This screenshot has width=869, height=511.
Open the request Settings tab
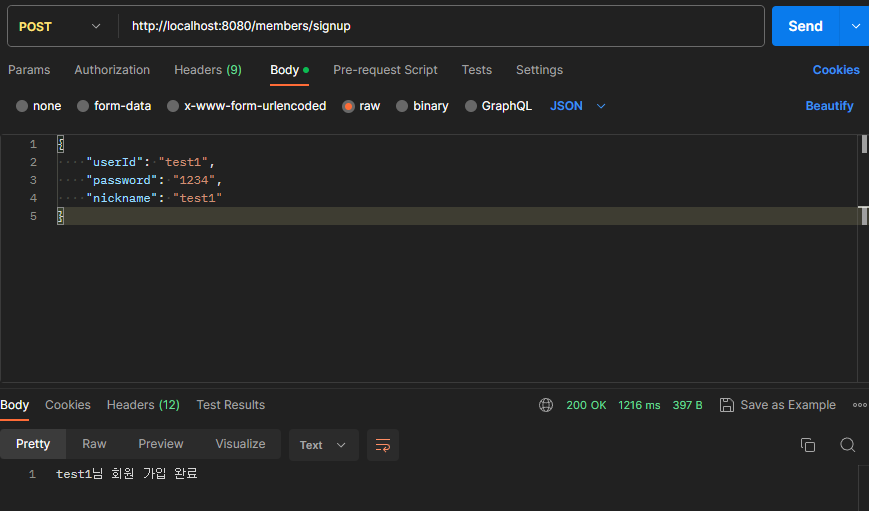539,70
